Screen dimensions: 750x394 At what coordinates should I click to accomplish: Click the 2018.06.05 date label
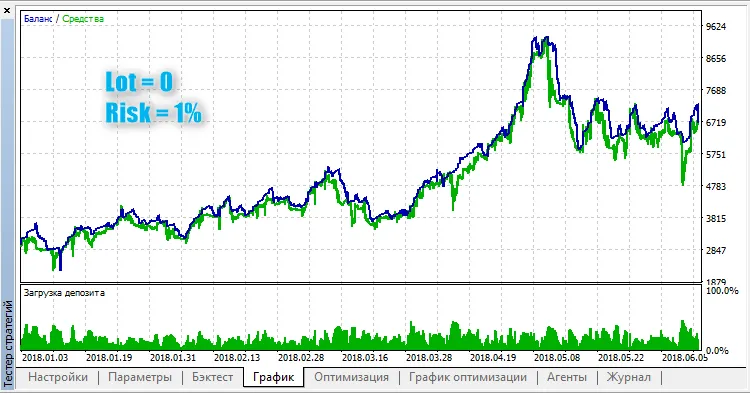[x=685, y=358]
